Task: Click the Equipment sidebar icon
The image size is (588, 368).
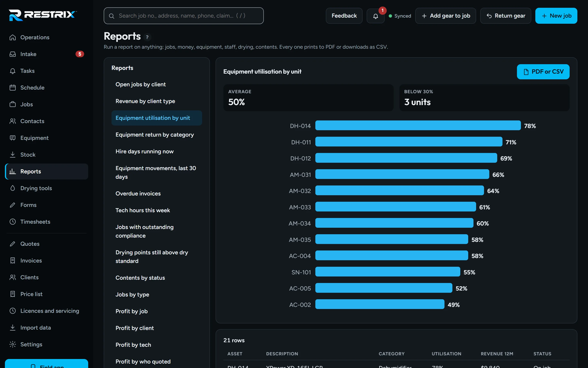Action: (13, 138)
